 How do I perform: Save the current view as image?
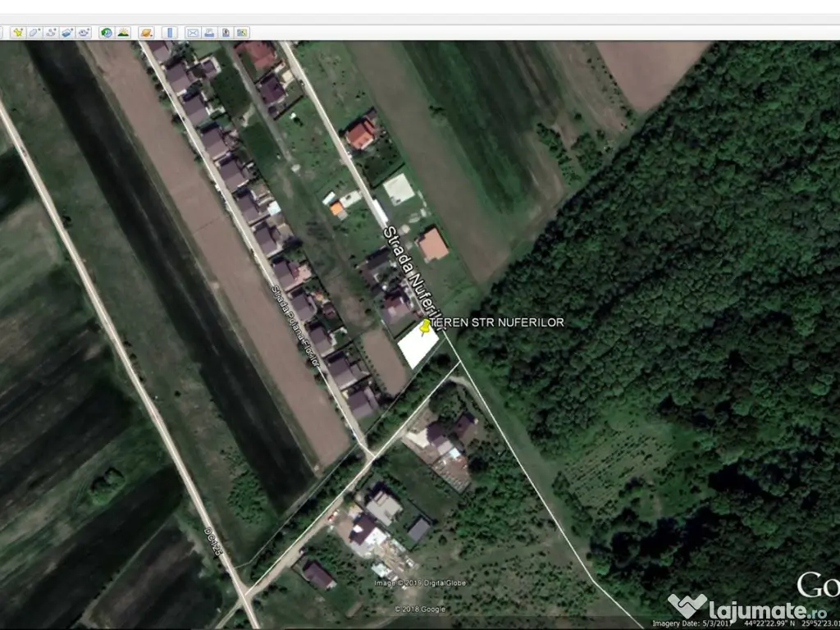pos(226,33)
